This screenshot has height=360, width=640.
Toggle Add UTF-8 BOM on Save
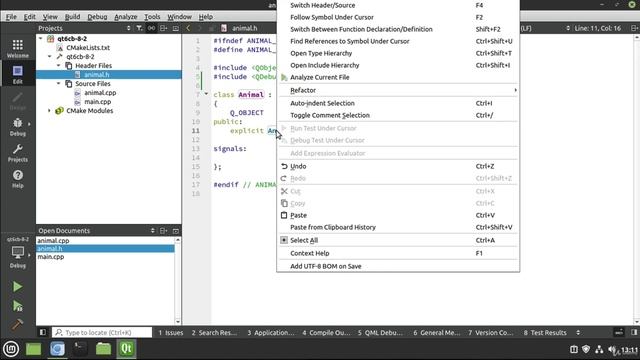(398, 266)
